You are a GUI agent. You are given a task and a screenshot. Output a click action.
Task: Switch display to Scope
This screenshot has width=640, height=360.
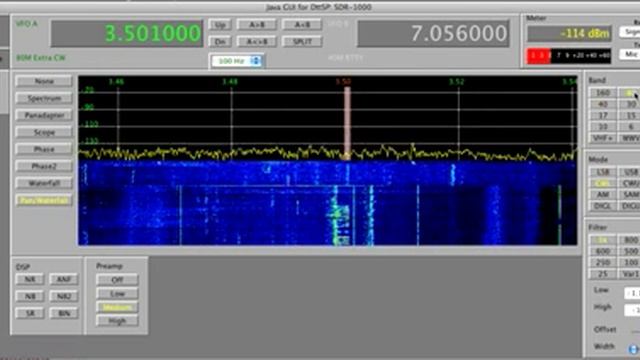44,132
